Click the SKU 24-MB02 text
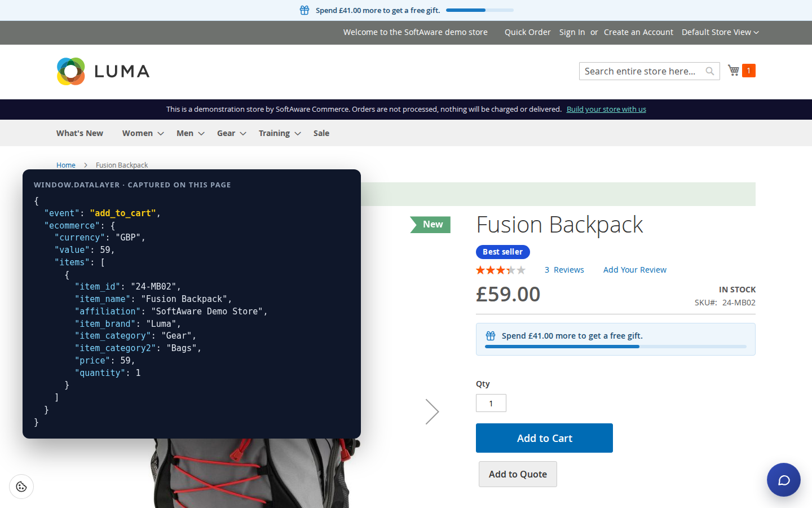This screenshot has height=508, width=812. (x=725, y=303)
